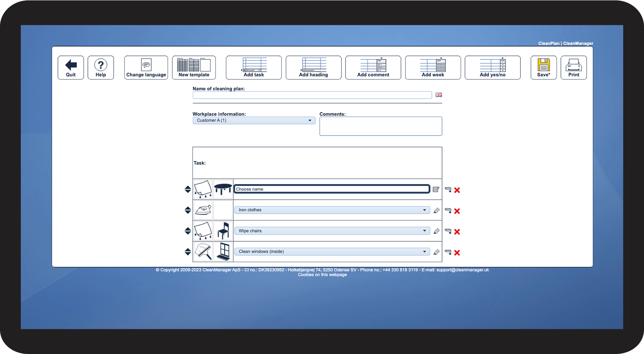Edit the Wipe chairs task with pencil icon

coord(436,231)
